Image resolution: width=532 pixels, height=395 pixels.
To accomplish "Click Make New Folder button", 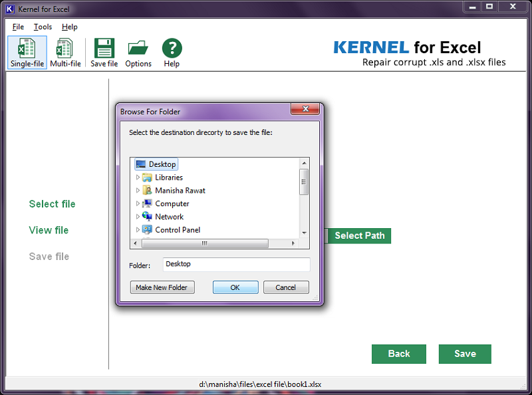I will coord(162,287).
